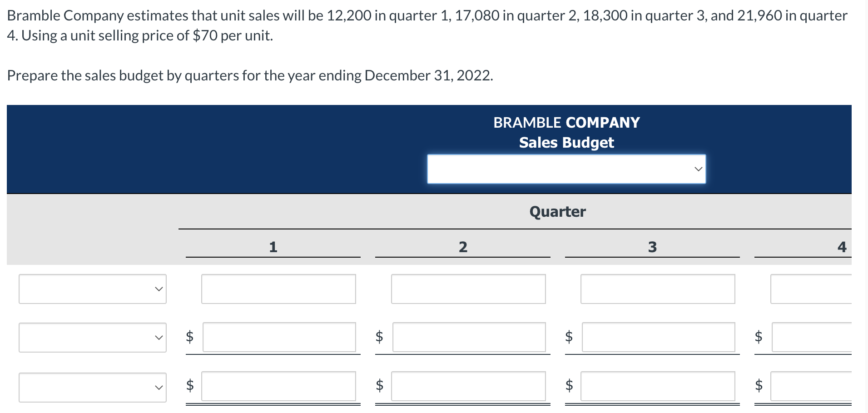The height and width of the screenshot is (413, 868).
Task: Click the dollar input under Quarter 1, second row
Action: tap(278, 337)
